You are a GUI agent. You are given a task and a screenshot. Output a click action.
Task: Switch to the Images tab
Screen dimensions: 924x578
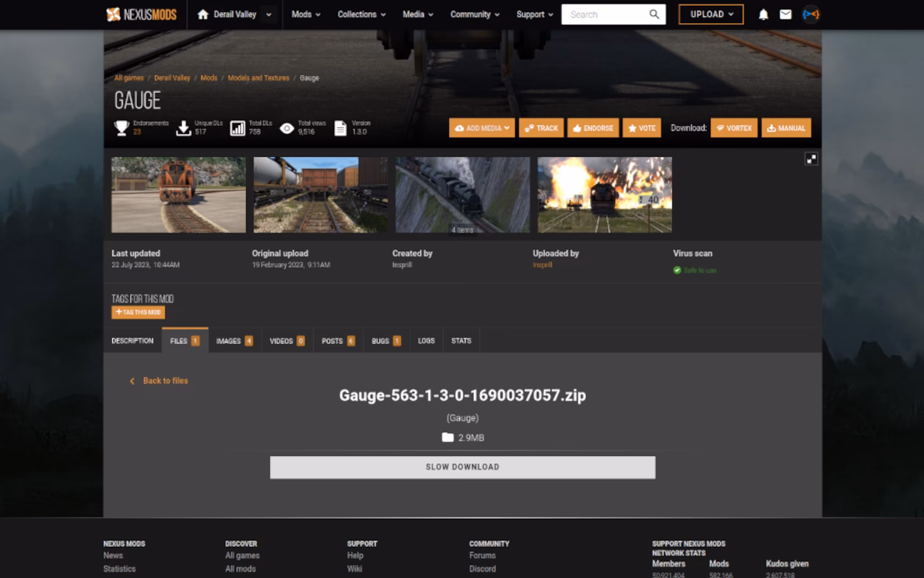pyautogui.click(x=235, y=341)
